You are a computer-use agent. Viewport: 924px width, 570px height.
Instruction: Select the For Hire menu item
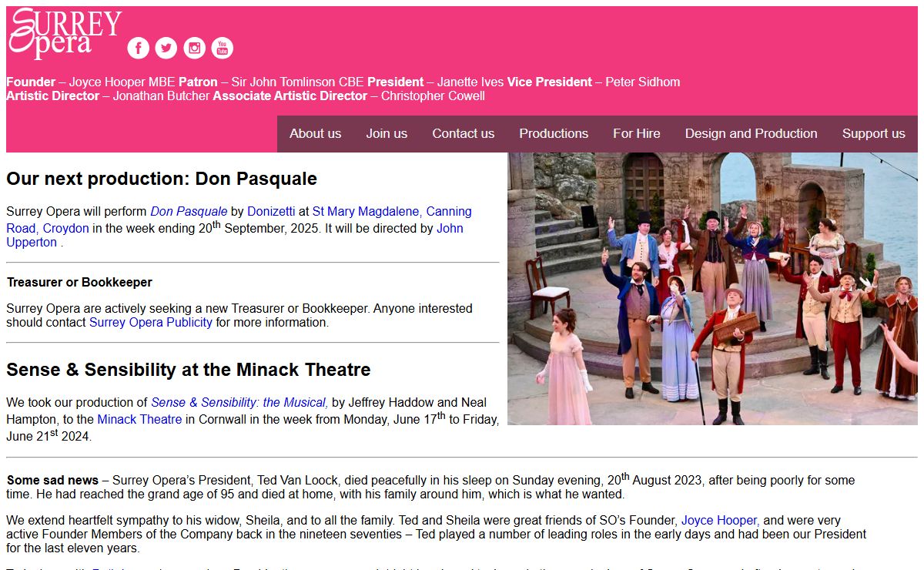[x=637, y=133]
